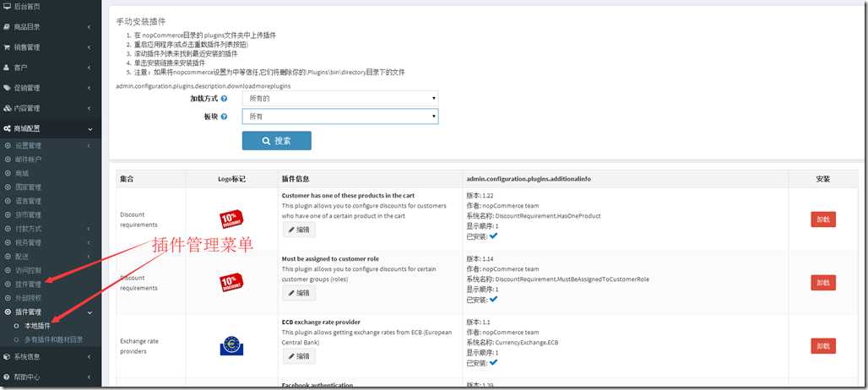
Task: Click the book icon beside 商品目录
Action: click(7, 26)
